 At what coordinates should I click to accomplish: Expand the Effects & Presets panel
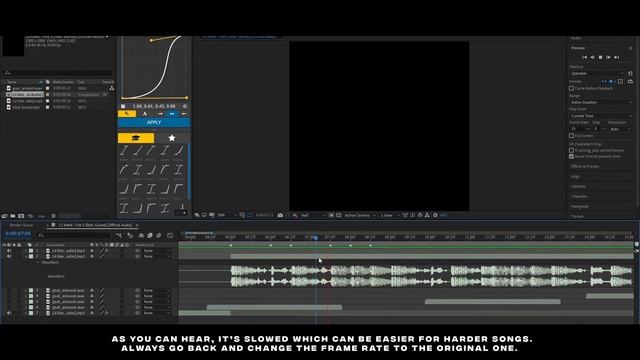pos(584,167)
